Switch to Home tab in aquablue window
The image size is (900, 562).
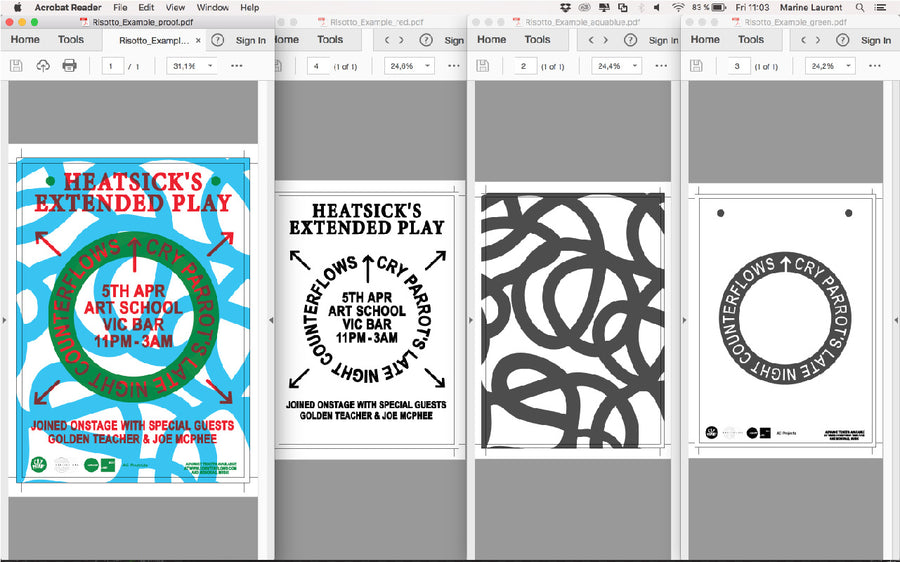(491, 40)
